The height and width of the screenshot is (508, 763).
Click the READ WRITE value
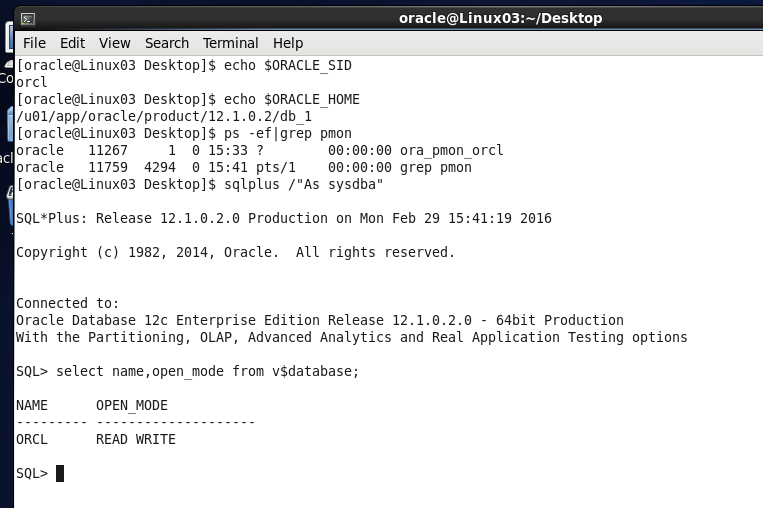[x=136, y=439]
